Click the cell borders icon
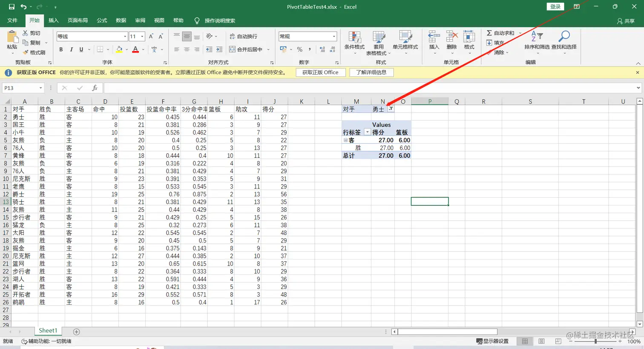Viewport: 644px width, 349px height. [x=100, y=49]
